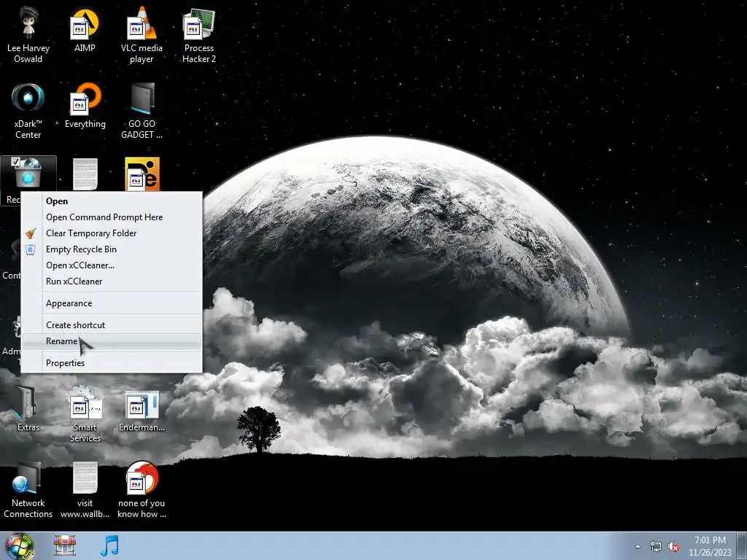The height and width of the screenshot is (560, 747).
Task: Click the broom icon beside Clear Temporary Folder
Action: pos(31,233)
